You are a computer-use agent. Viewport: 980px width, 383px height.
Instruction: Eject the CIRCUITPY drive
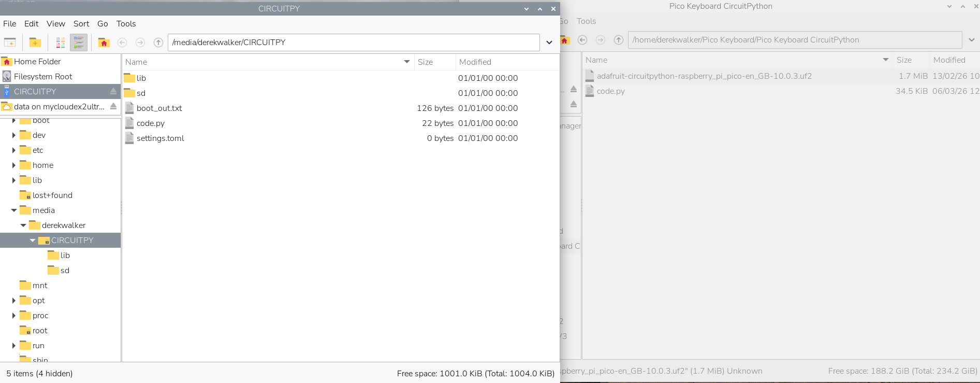(x=113, y=91)
